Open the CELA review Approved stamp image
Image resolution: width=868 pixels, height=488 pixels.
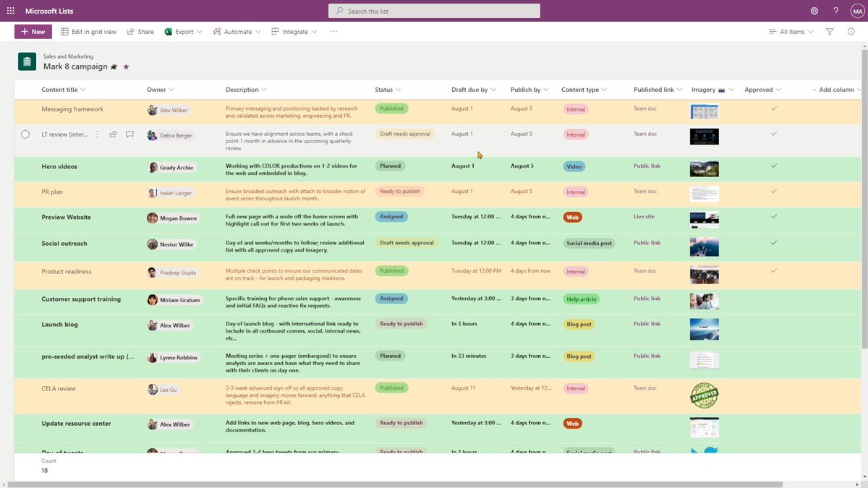tap(705, 395)
